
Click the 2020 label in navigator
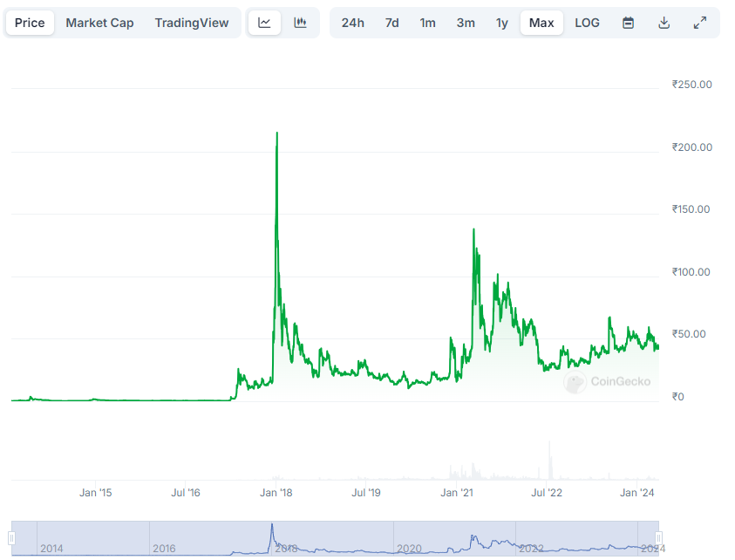(x=409, y=549)
